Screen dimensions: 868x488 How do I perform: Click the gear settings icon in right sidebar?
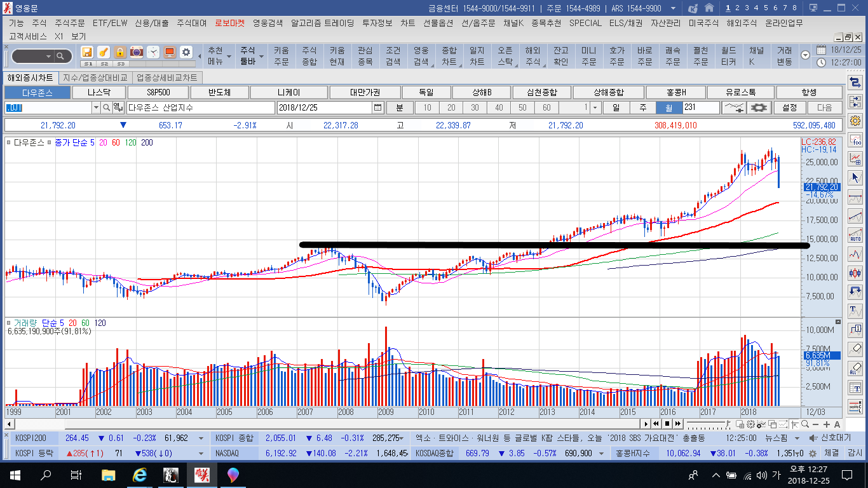coord(855,121)
